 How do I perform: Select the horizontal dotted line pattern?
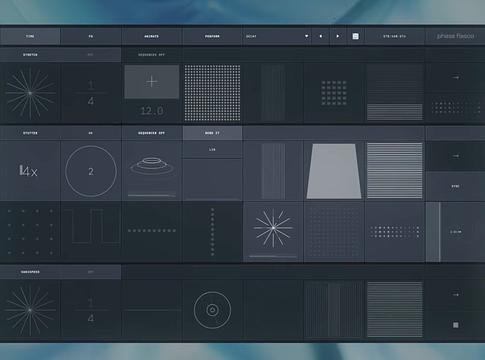point(152,230)
